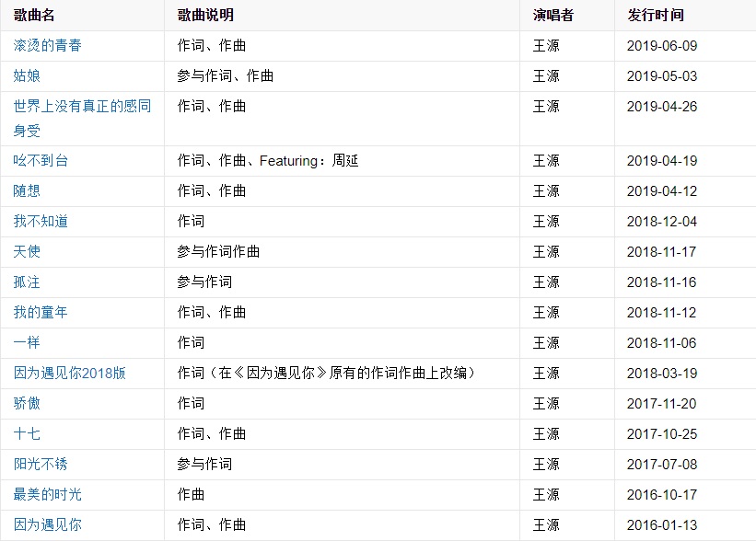The height and width of the screenshot is (541, 756).
Task: Click performer 王源 in the 吆不到台 row
Action: (x=546, y=160)
